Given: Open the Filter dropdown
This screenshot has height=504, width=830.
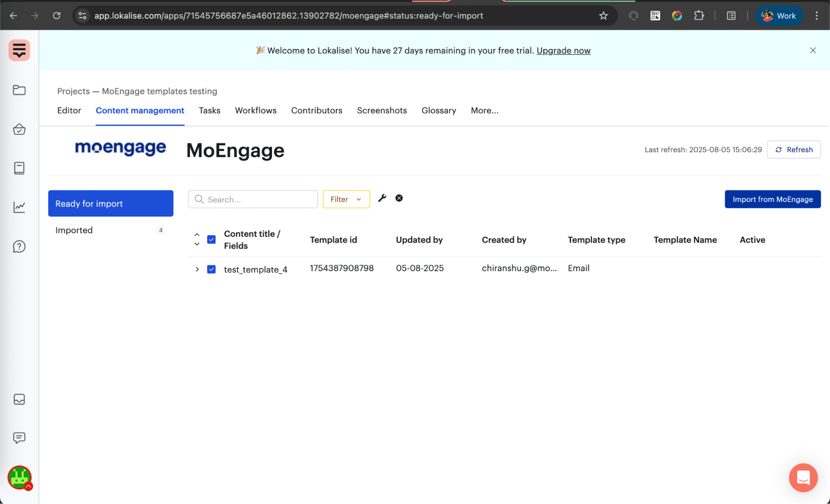Looking at the screenshot, I should click(x=346, y=199).
